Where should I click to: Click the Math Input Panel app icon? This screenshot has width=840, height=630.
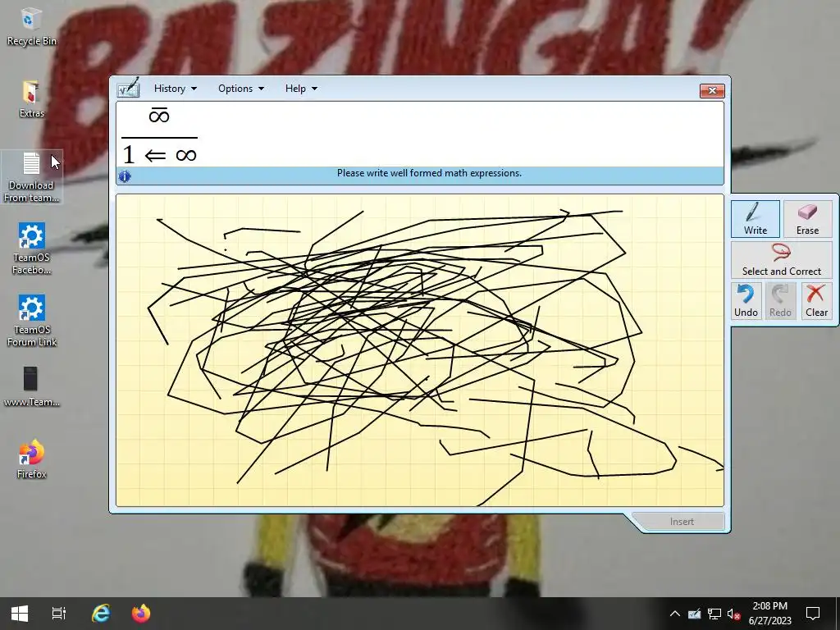pos(129,88)
